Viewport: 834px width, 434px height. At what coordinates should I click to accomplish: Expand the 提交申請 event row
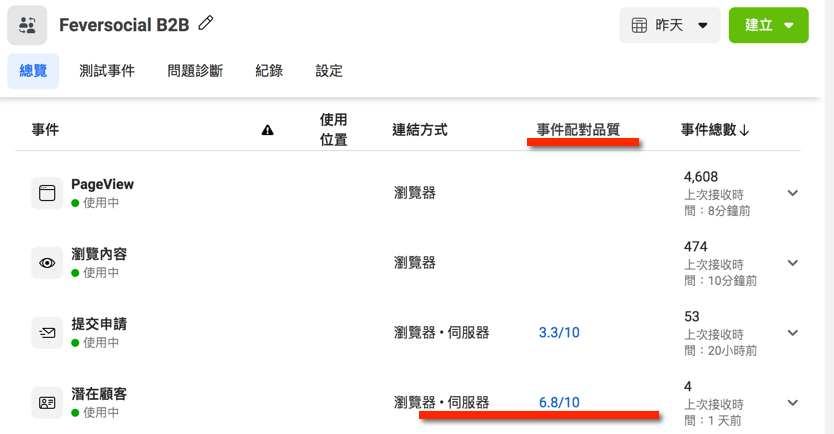[793, 333]
